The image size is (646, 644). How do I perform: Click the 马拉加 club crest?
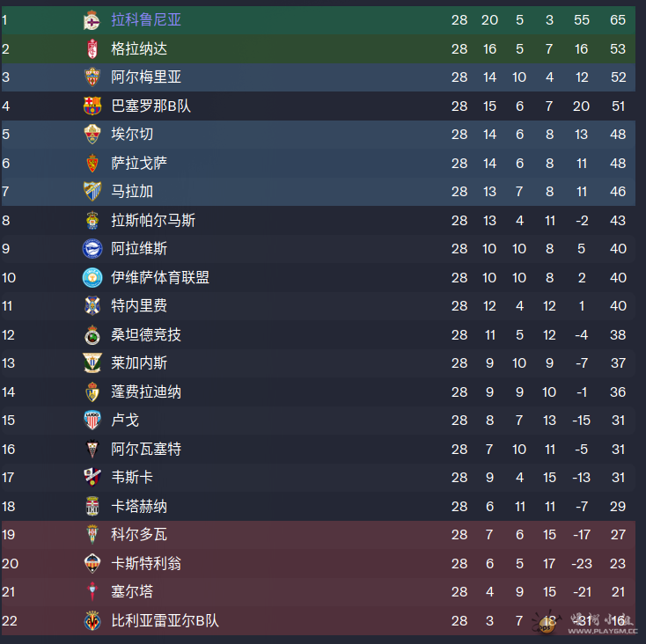[x=92, y=191]
